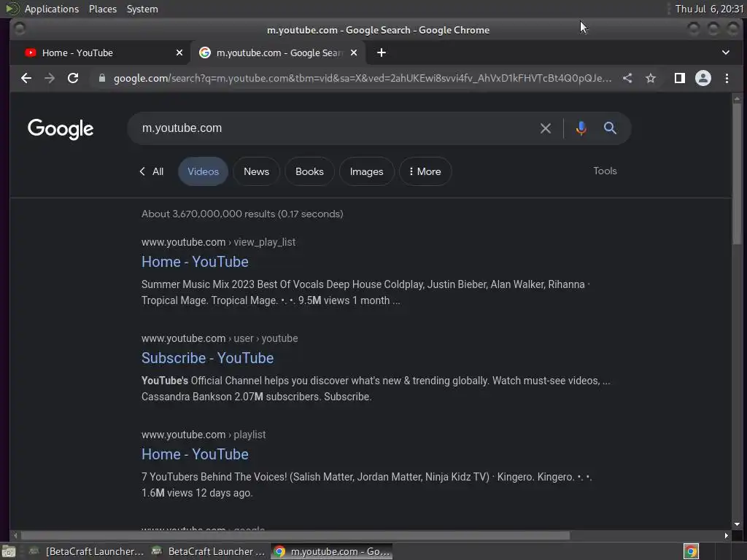Click the clock Thu Jul 6, 20:31
The width and height of the screenshot is (747, 560).
[709, 9]
